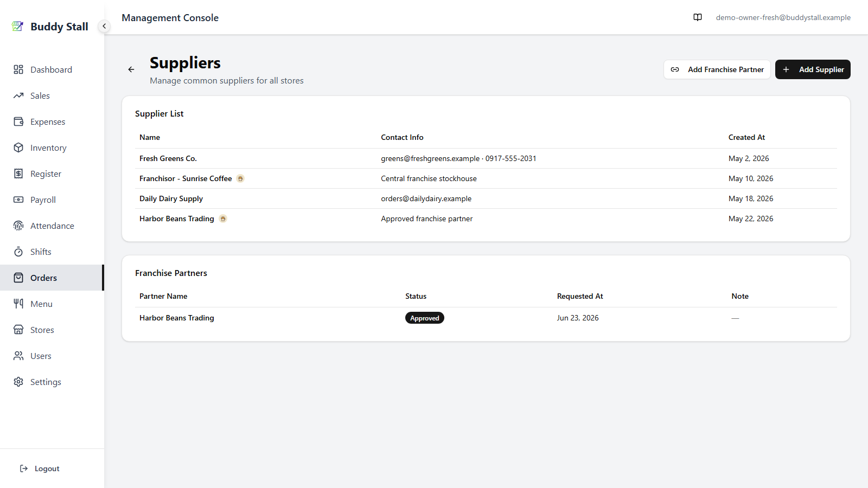Viewport: 868px width, 488px height.
Task: Click the Payroll banknote icon
Action: (x=18, y=200)
